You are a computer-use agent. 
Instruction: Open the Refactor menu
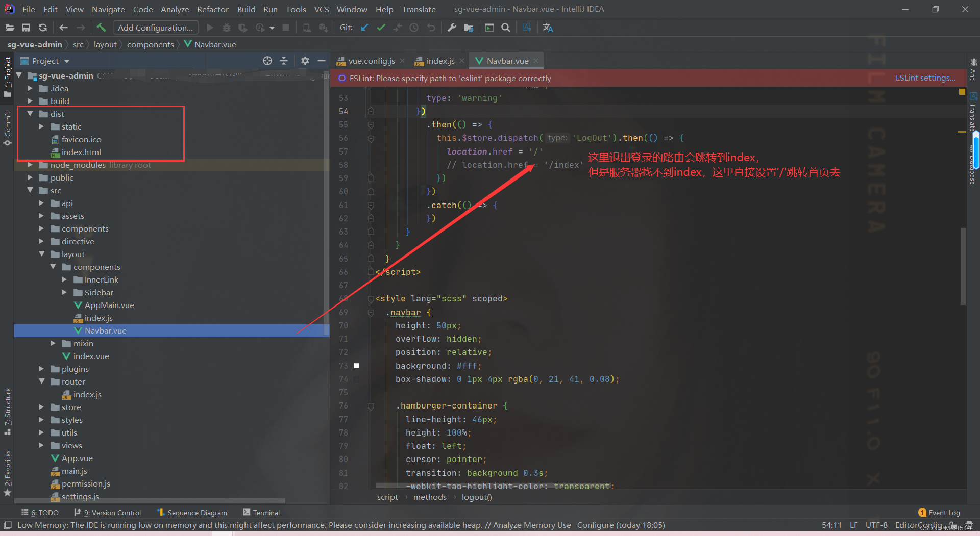pos(212,9)
